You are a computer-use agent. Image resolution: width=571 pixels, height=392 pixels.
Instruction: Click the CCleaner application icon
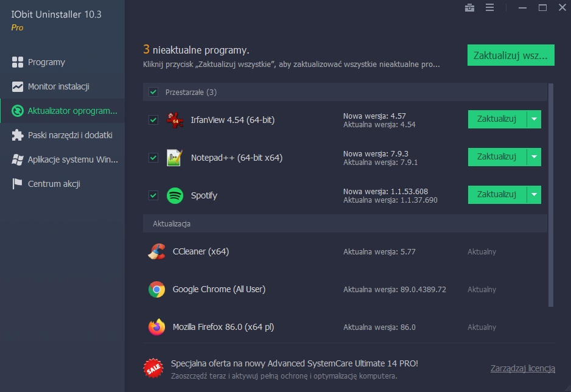156,251
